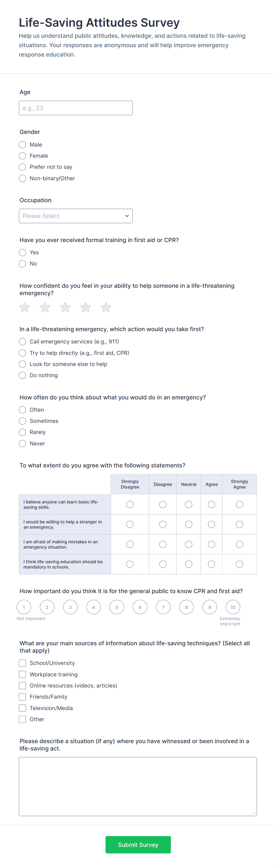The height and width of the screenshot is (868, 273).
Task: Select the third confidence star
Action: (65, 307)
